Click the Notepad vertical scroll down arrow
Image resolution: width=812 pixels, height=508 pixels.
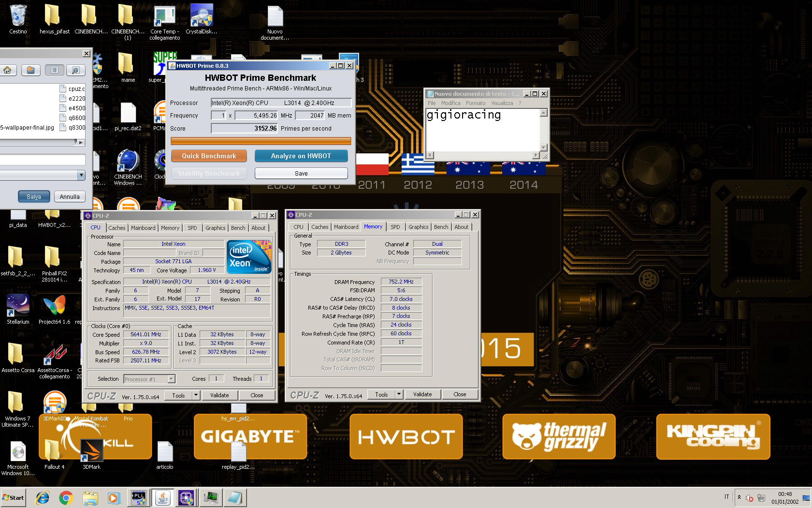click(x=543, y=147)
